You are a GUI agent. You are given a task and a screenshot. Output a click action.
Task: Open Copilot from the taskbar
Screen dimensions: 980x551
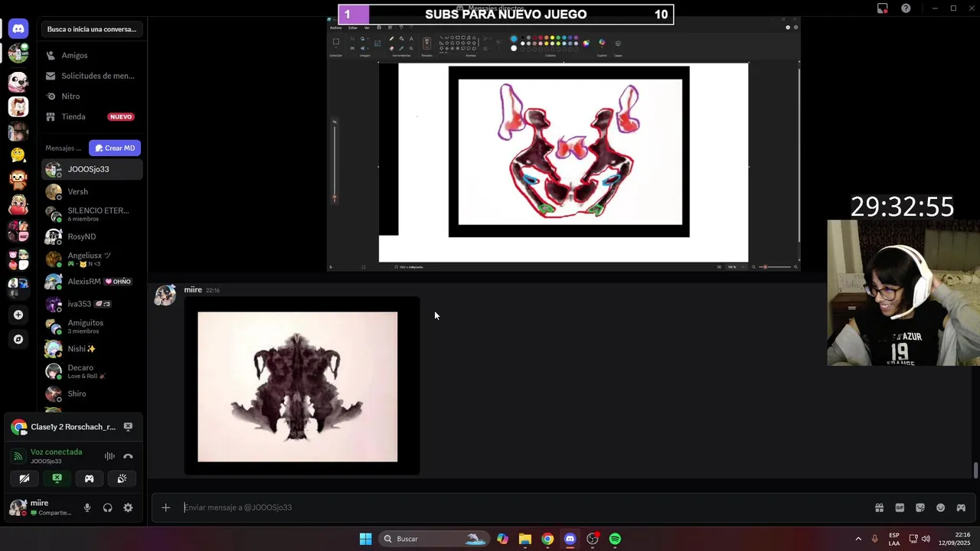tap(502, 539)
